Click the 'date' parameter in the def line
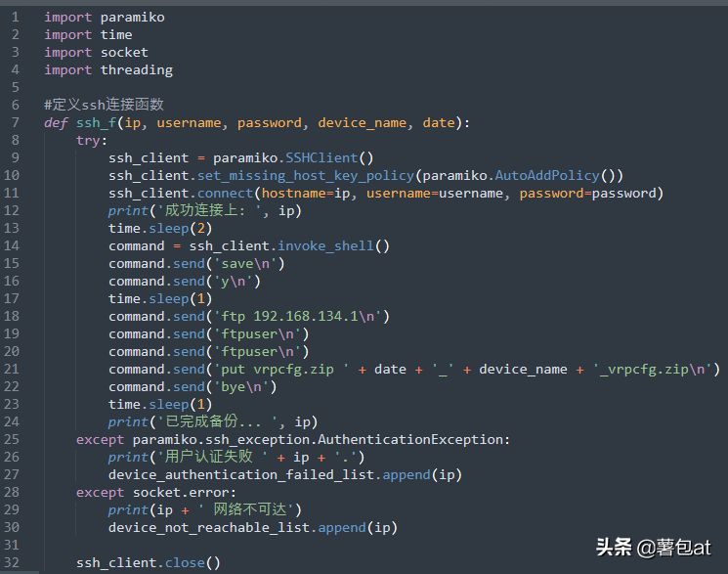The width and height of the screenshot is (728, 574). (439, 122)
